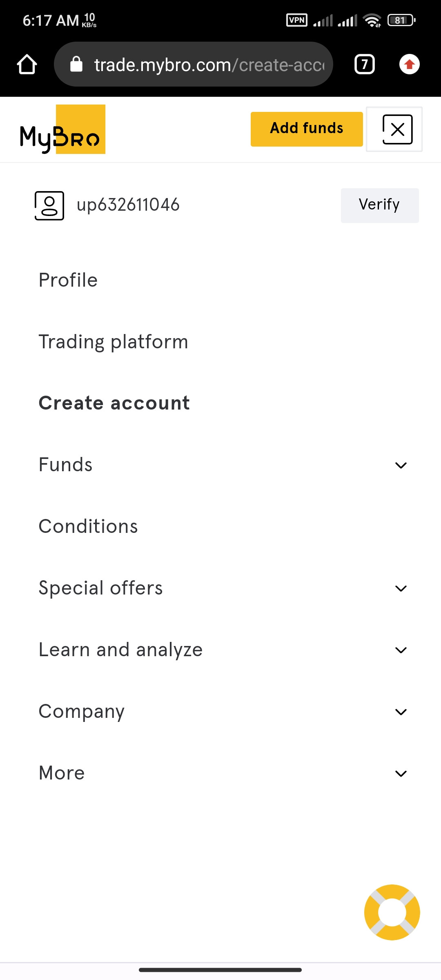
Task: Tap the user profile avatar icon
Action: click(49, 205)
